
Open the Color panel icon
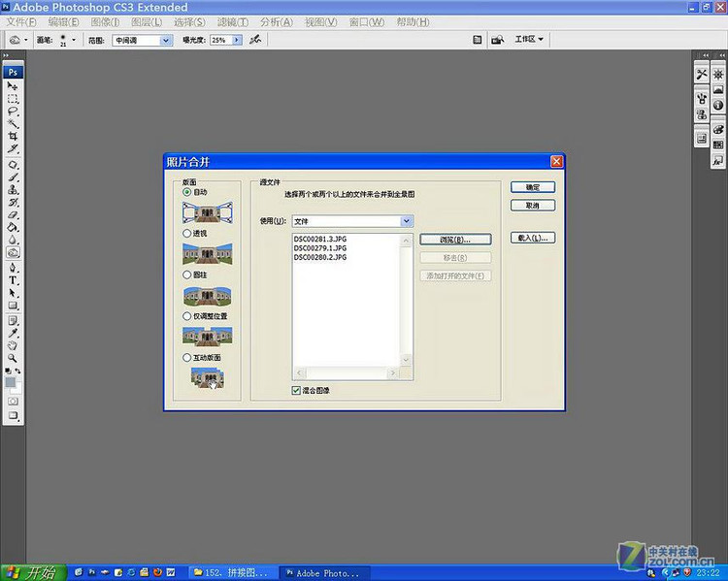(x=717, y=129)
